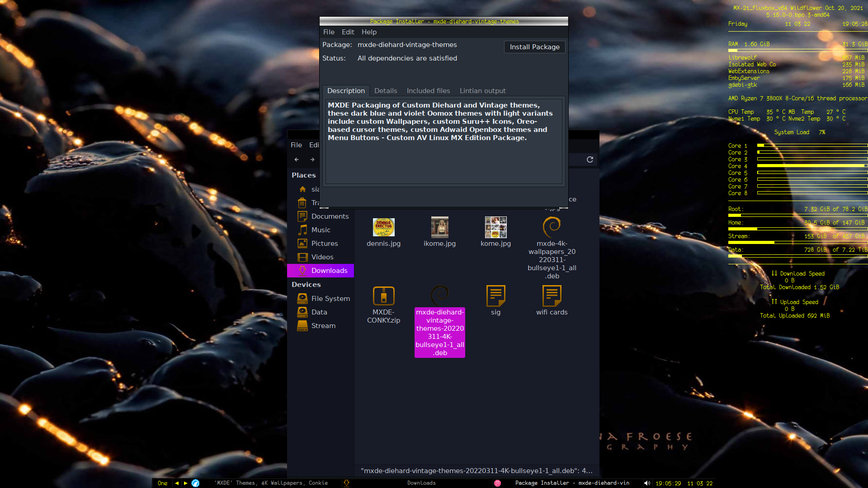Viewport: 868px width, 488px height.
Task: Open the Package Installer Edit menu
Action: (348, 32)
